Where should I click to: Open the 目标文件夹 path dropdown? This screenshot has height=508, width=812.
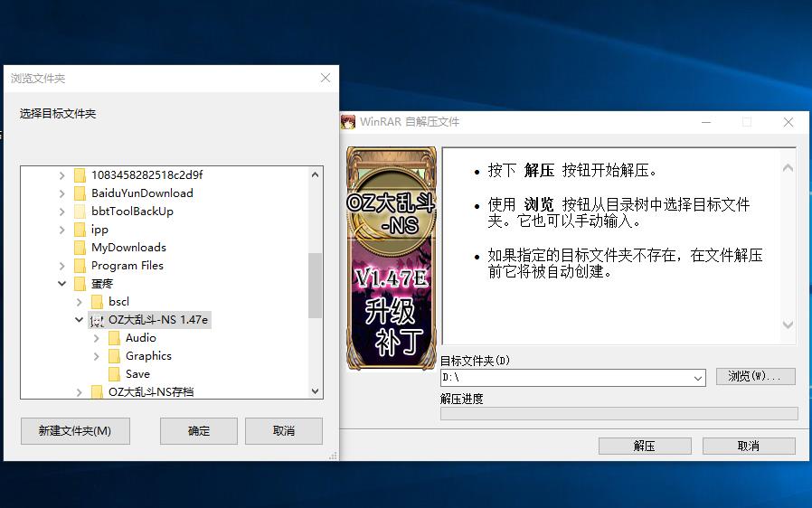click(x=698, y=378)
